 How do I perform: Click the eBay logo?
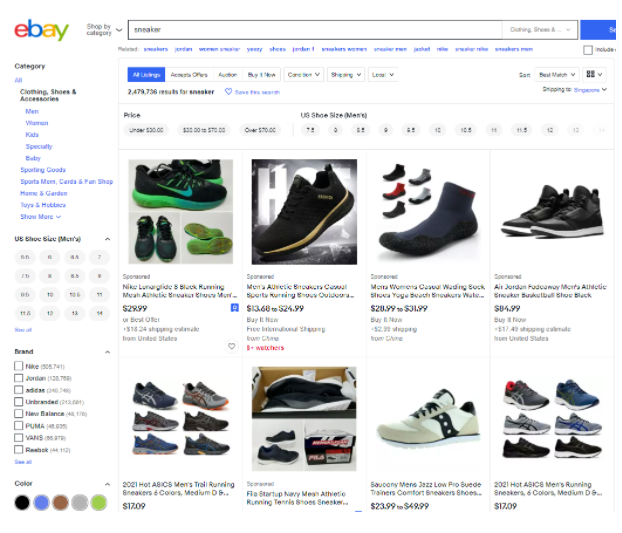[x=41, y=30]
